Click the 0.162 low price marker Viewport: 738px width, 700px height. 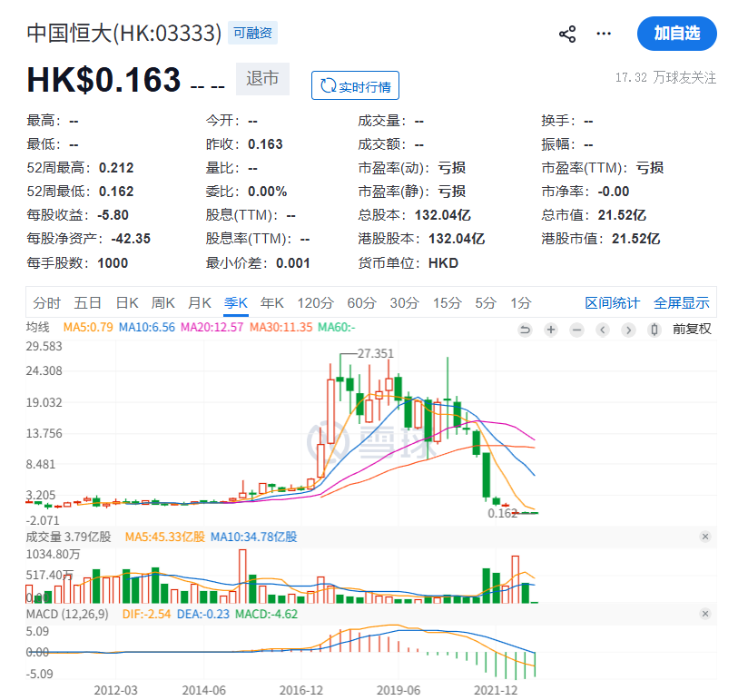point(502,513)
